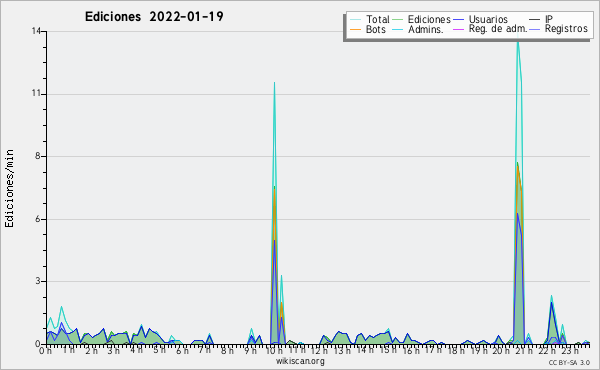Click the x-axis label '5 h'
This screenshot has height=370, width=600.
click(x=160, y=350)
